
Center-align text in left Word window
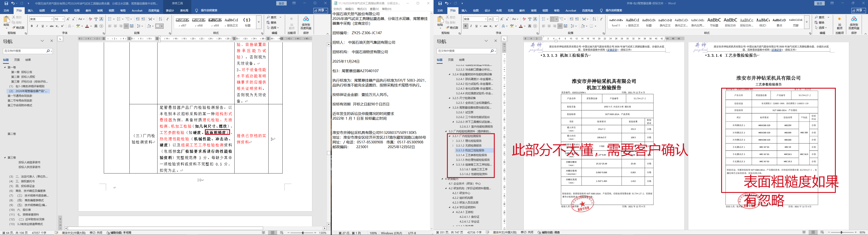(x=115, y=26)
